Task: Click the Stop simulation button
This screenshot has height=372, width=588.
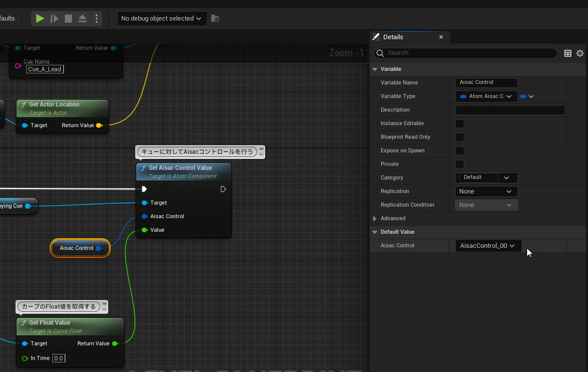Action: pos(68,19)
